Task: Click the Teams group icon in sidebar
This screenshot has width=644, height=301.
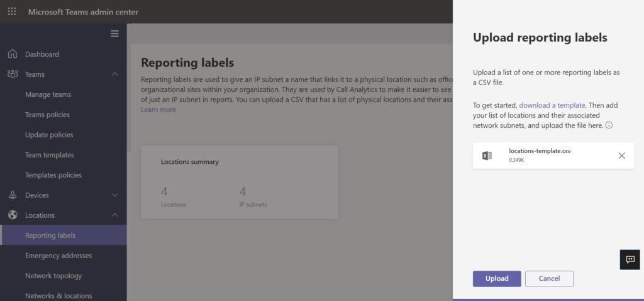Action: coord(13,74)
